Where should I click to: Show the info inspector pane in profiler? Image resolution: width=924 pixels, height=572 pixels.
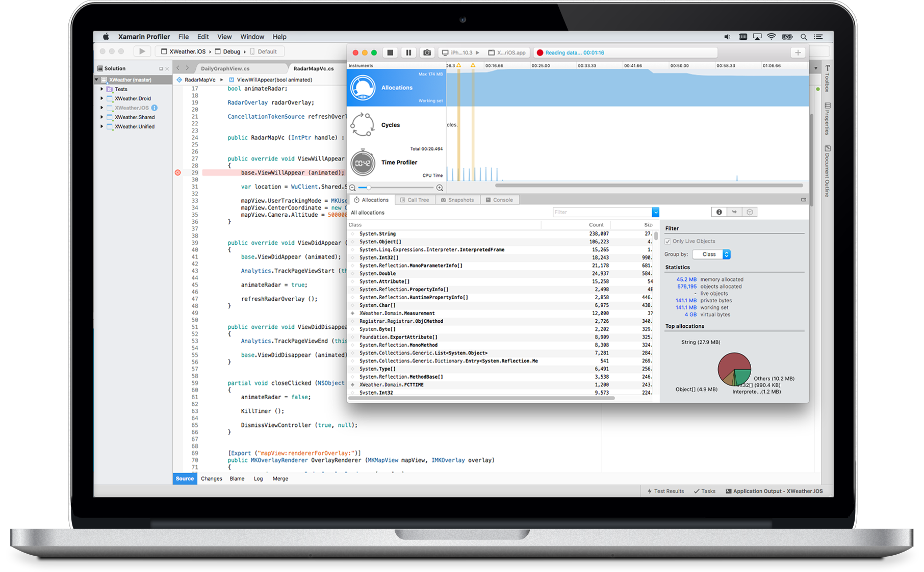(x=719, y=212)
